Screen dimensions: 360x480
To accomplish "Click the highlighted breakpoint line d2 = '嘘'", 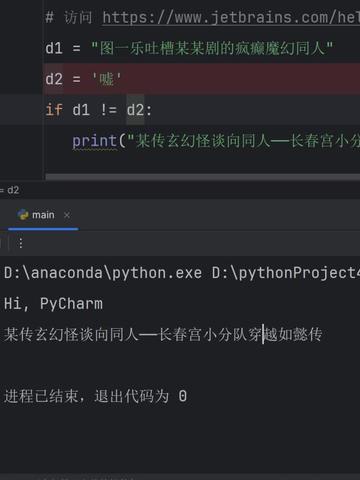I will coord(202,79).
